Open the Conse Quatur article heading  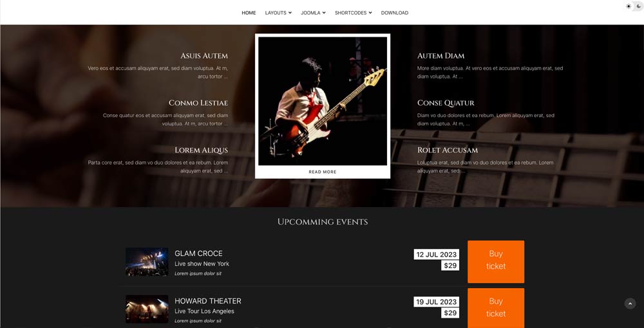click(446, 103)
